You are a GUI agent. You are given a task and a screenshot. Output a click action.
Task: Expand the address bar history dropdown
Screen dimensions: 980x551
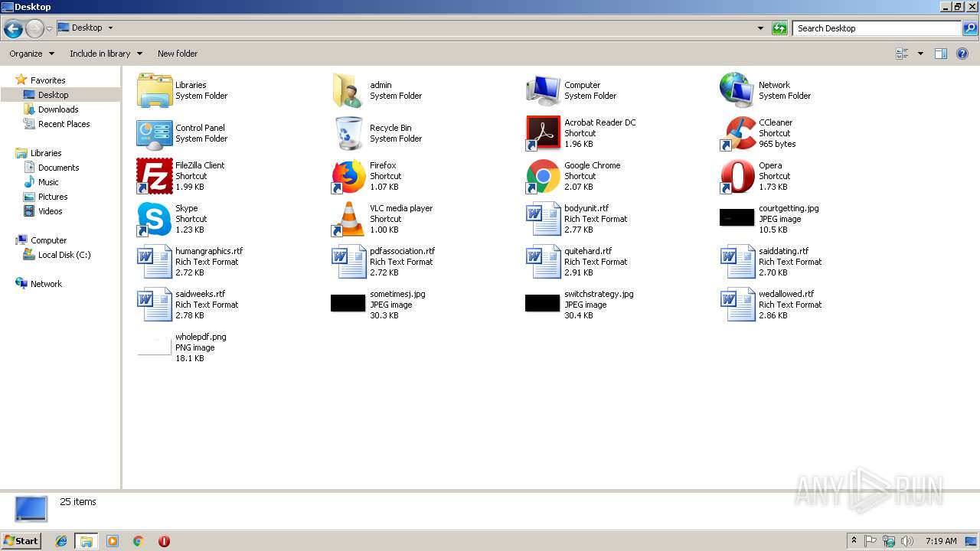760,28
